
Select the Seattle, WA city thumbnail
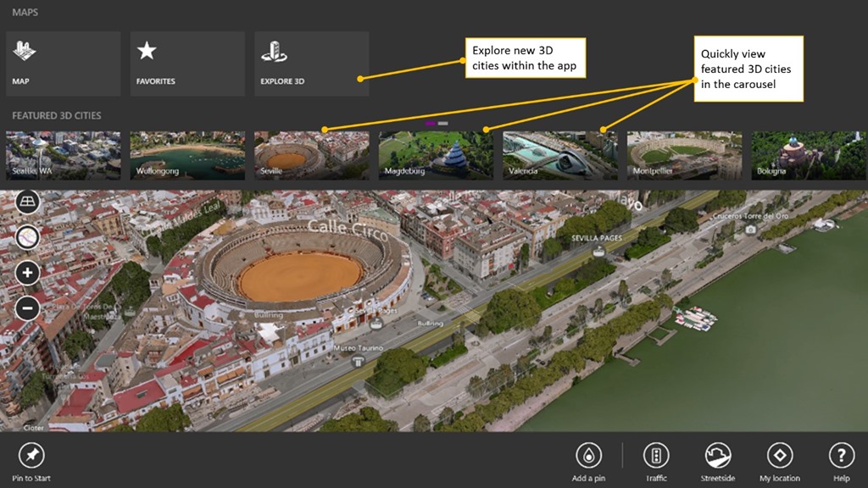pyautogui.click(x=63, y=156)
